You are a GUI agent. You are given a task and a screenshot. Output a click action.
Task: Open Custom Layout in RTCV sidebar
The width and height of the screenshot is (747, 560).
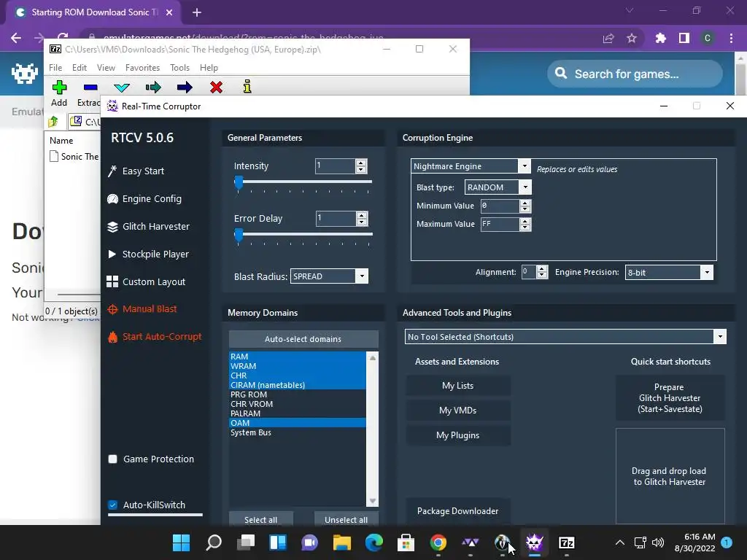[x=146, y=281]
